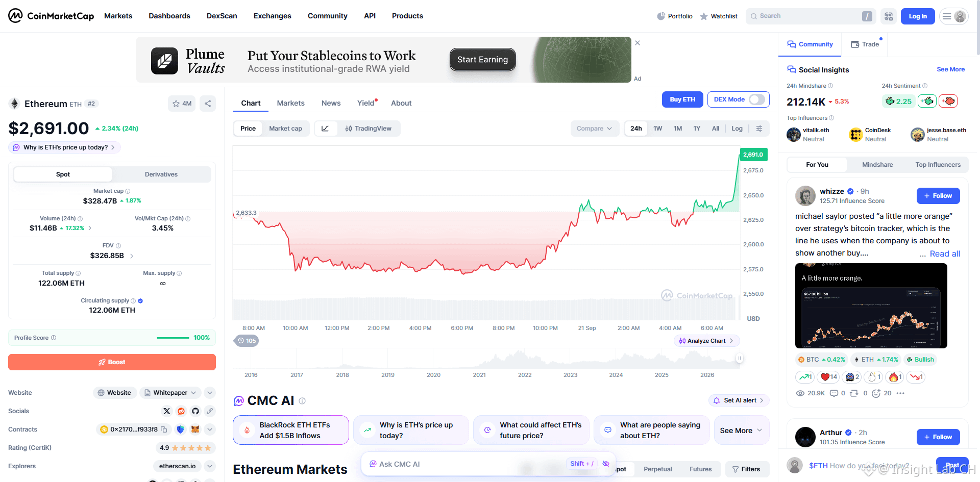
Task: Click the share icon next to Ethereum
Action: tap(208, 104)
